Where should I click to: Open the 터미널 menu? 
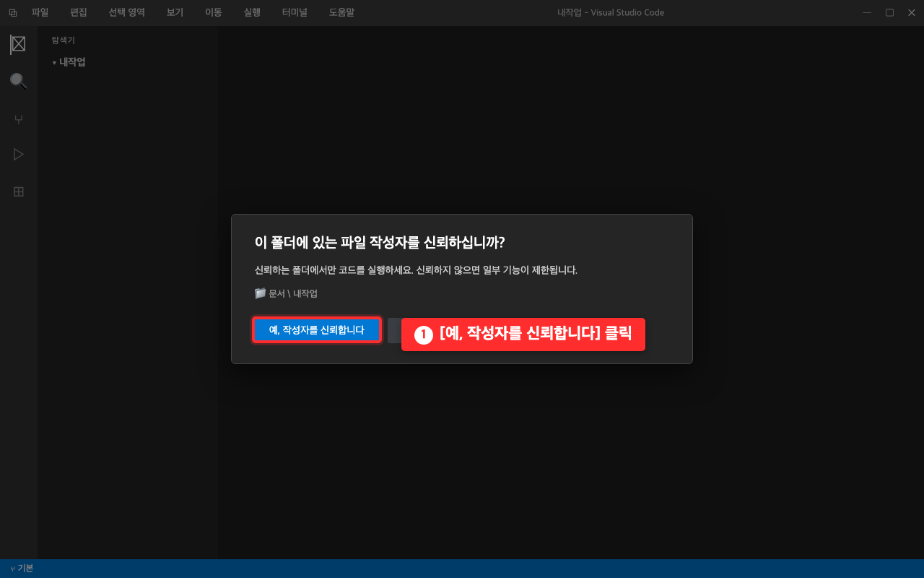pyautogui.click(x=295, y=12)
